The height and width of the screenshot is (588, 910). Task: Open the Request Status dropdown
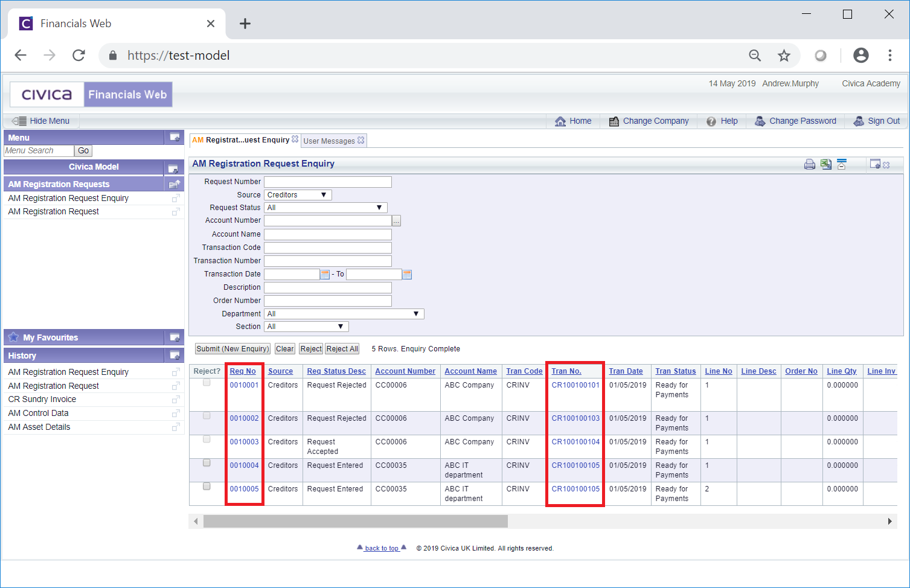(325, 208)
